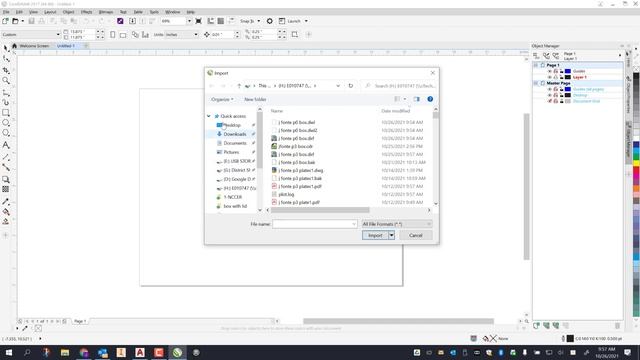The width and height of the screenshot is (640, 360).
Task: Select the Crop tool in toolbox
Action: pyautogui.click(x=6, y=70)
